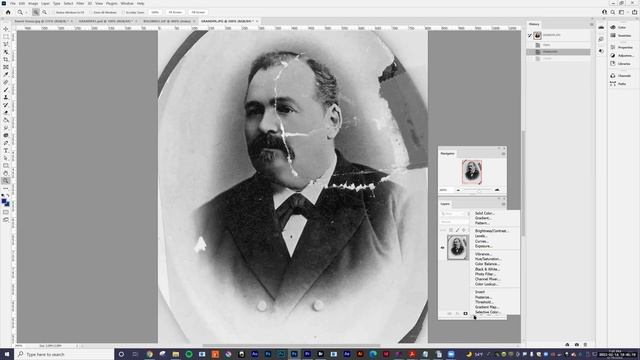Choose Hue/Saturation... adjustment

(x=488, y=259)
